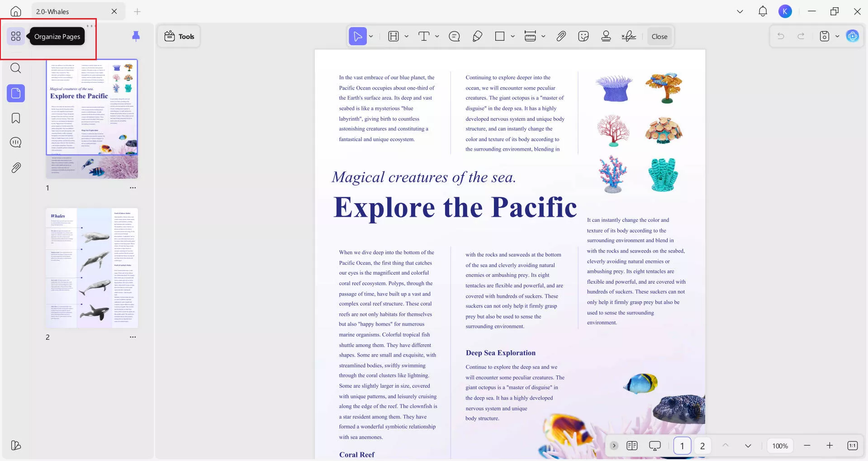
Task: Open the Organize Pages view
Action: 16,36
